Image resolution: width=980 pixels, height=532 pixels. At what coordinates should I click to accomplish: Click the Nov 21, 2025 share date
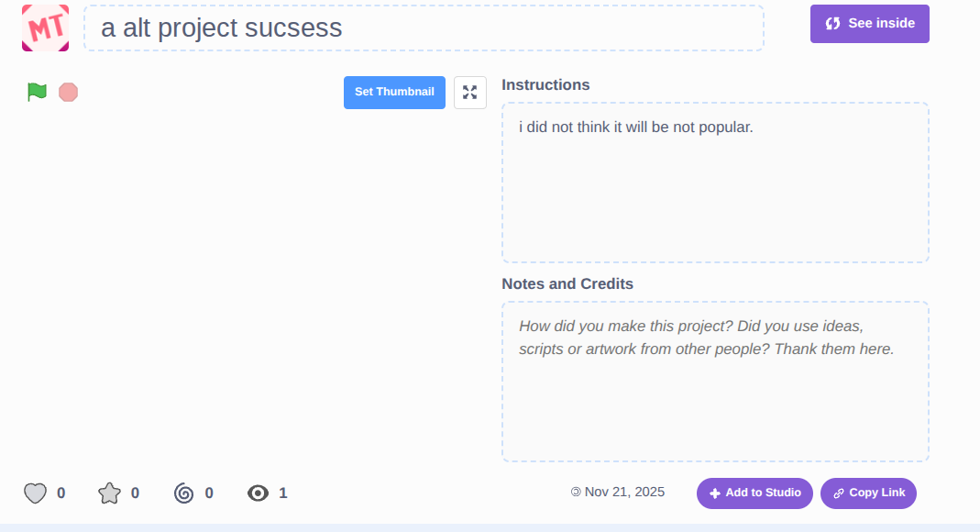point(624,493)
